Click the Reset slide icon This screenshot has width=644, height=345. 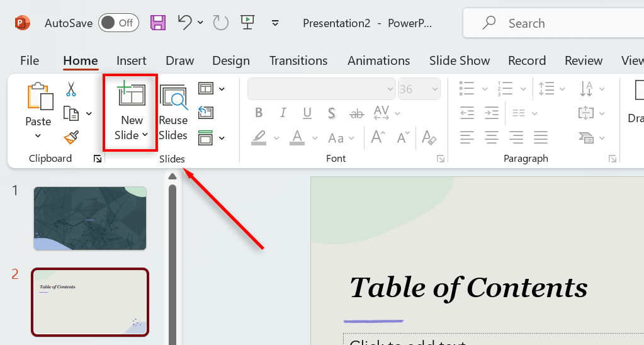pyautogui.click(x=206, y=113)
